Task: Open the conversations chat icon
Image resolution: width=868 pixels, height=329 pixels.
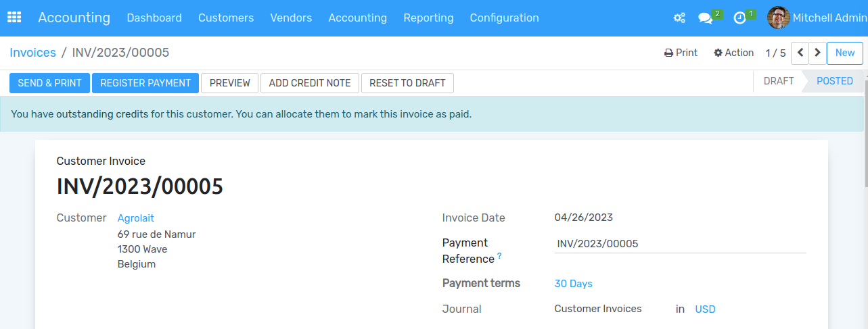Action: click(x=706, y=18)
